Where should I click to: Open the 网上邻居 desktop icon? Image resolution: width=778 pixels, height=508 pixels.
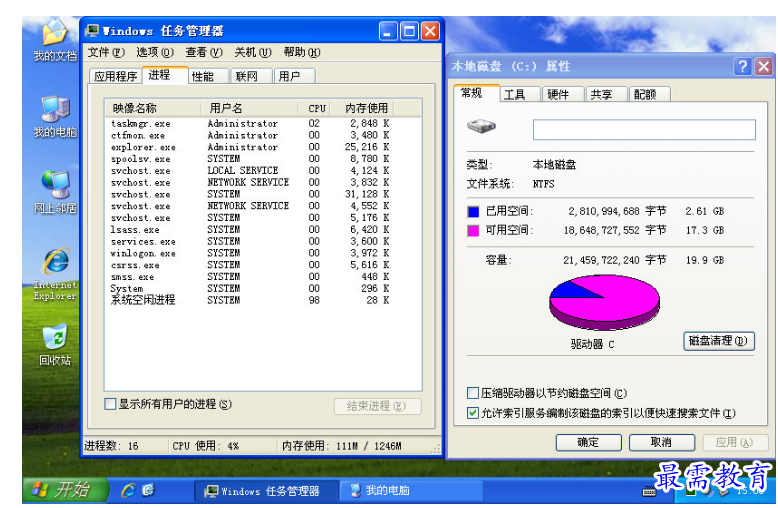coord(55,192)
